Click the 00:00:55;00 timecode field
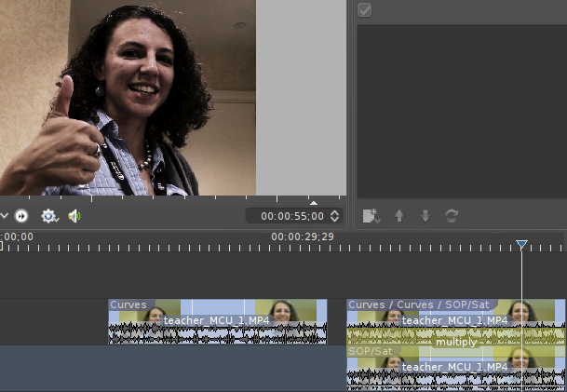This screenshot has height=392, width=567. coord(292,216)
